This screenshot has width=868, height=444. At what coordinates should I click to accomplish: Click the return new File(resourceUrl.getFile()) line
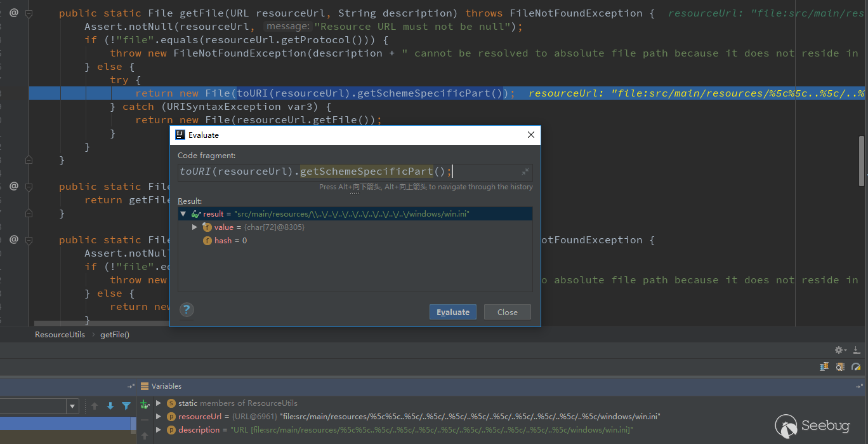pyautogui.click(x=258, y=120)
